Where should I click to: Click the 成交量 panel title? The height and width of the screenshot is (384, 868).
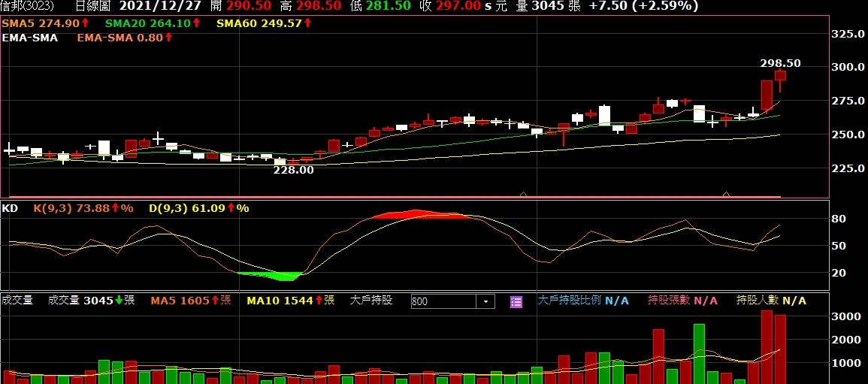pos(17,301)
